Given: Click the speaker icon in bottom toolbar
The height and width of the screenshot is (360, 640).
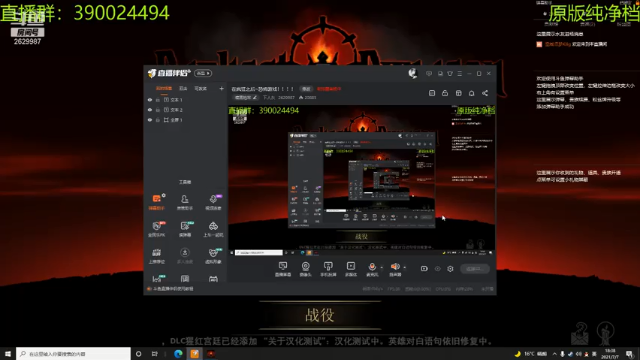Looking at the screenshot, I should pyautogui.click(x=395, y=267).
